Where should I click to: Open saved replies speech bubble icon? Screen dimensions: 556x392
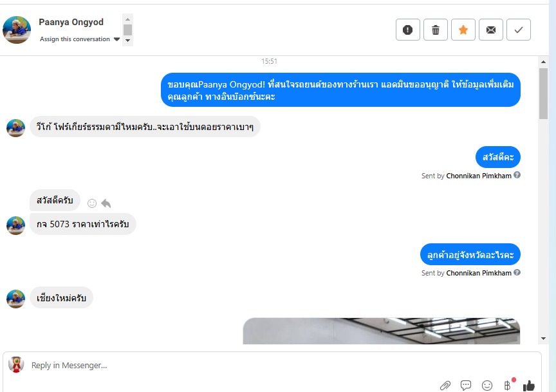(465, 386)
